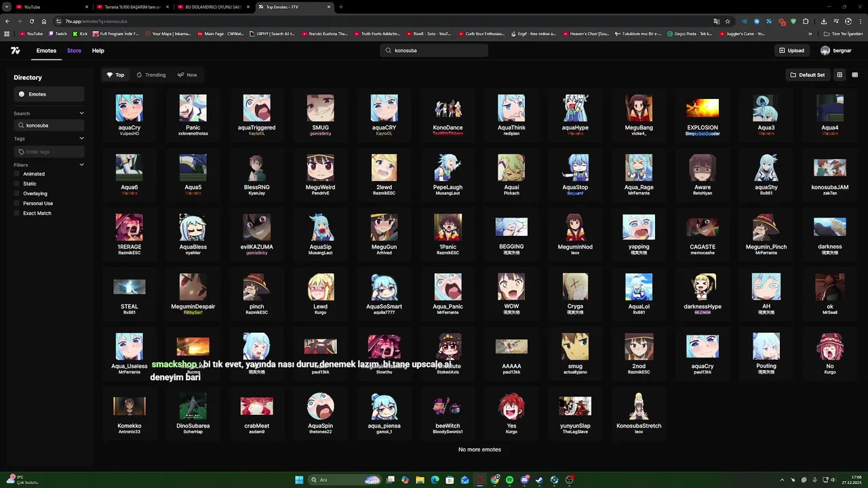
Task: Open the Pouting emote
Action: [766, 352]
